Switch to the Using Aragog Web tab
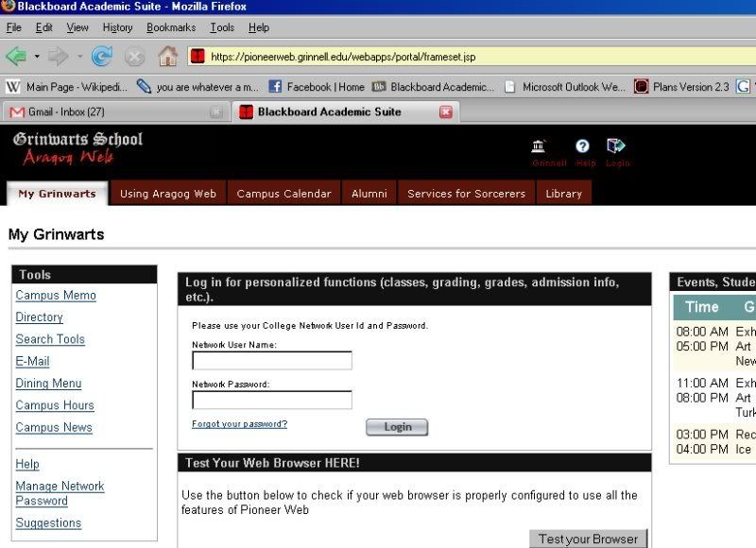 168,194
